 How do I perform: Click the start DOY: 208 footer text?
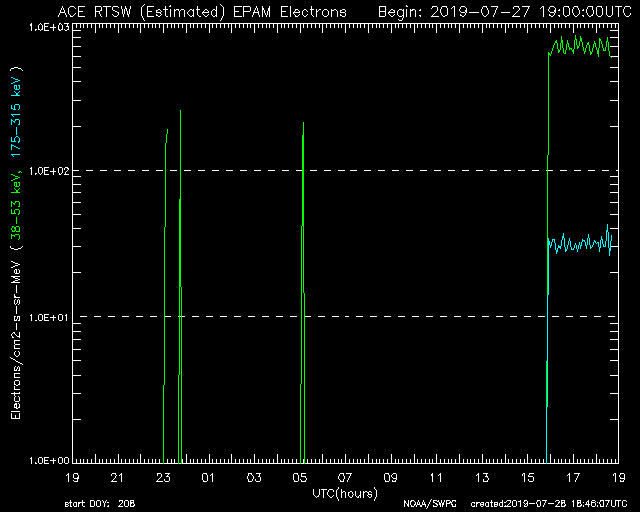pos(99,503)
